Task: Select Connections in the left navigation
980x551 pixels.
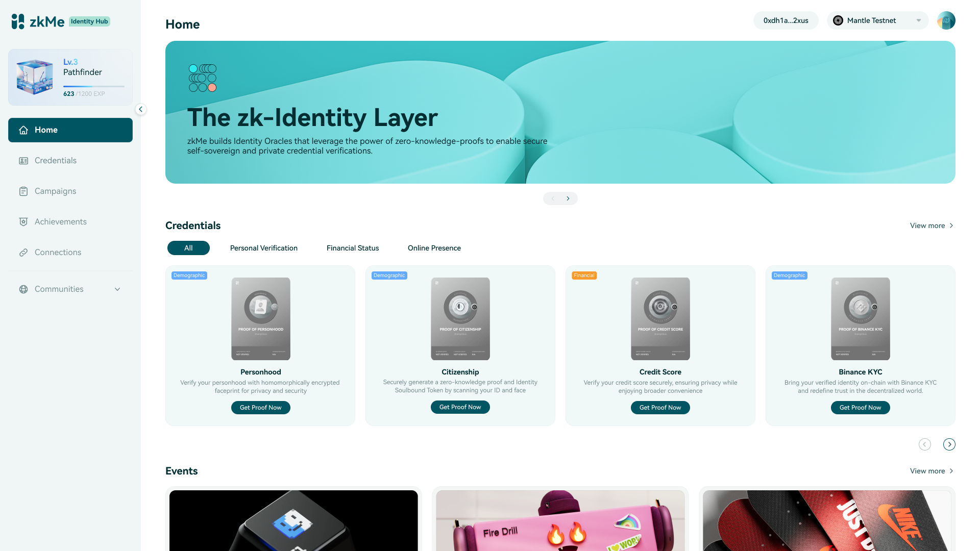Action: point(58,252)
